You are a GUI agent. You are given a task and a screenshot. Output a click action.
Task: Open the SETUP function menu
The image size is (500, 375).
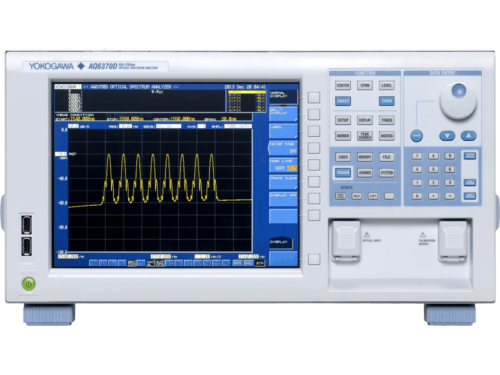coord(343,120)
